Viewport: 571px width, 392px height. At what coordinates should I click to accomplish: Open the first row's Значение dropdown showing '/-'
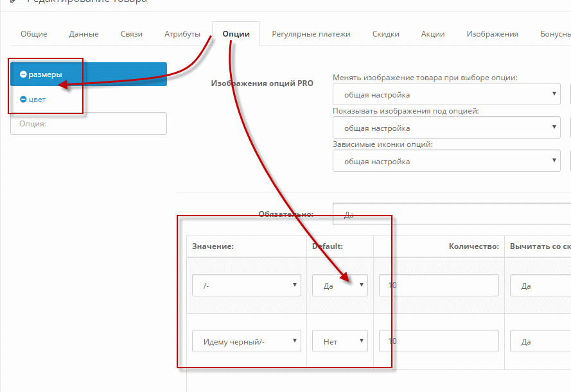(247, 285)
